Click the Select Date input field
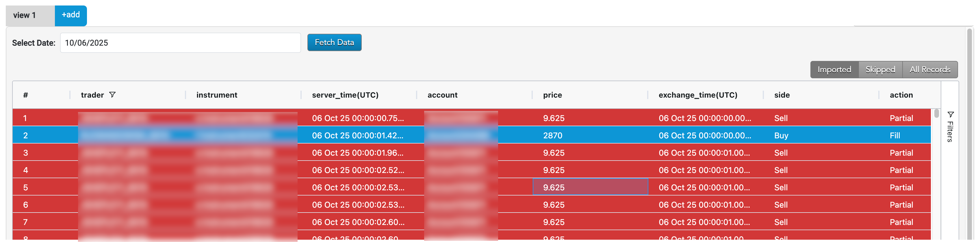Image resolution: width=980 pixels, height=242 pixels. coord(180,43)
